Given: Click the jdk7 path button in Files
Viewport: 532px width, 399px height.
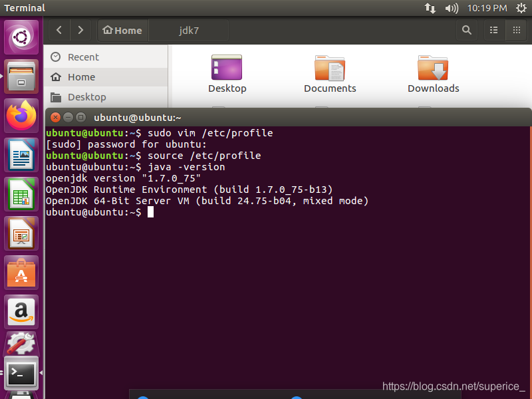Looking at the screenshot, I should click(x=189, y=30).
